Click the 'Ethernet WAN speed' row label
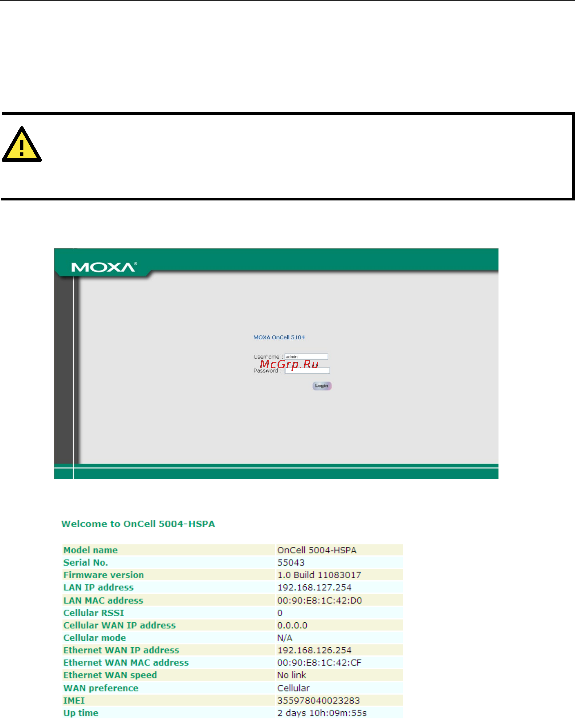Screen dimensions: 575x728 point(110,675)
